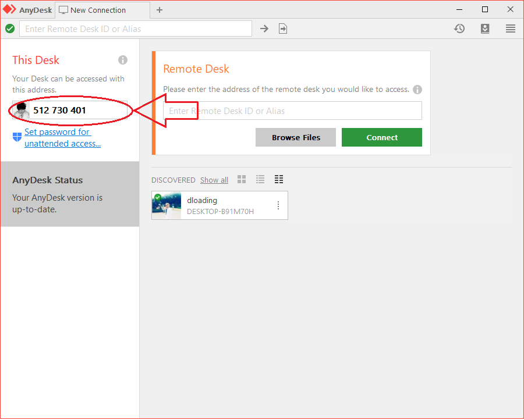
Task: Open the dloading device thumbnail
Action: coord(167,205)
